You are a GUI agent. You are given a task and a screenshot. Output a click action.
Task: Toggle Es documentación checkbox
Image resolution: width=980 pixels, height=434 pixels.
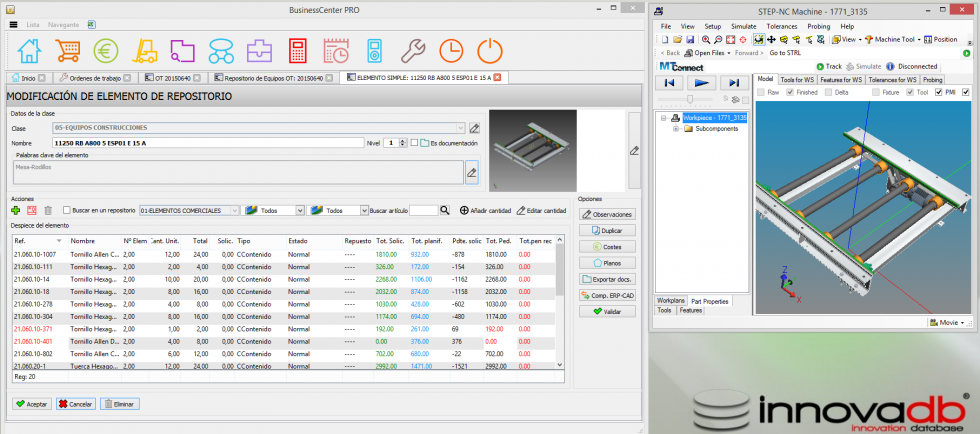(414, 143)
